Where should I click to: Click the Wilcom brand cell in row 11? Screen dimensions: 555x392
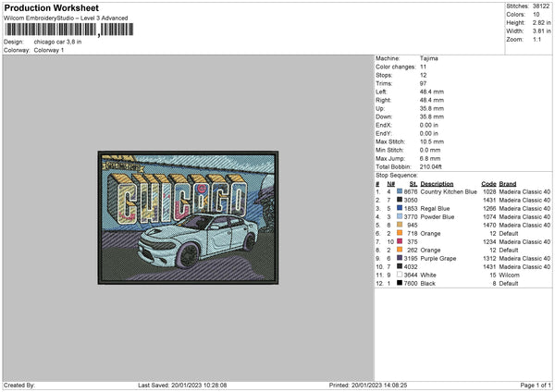click(510, 275)
